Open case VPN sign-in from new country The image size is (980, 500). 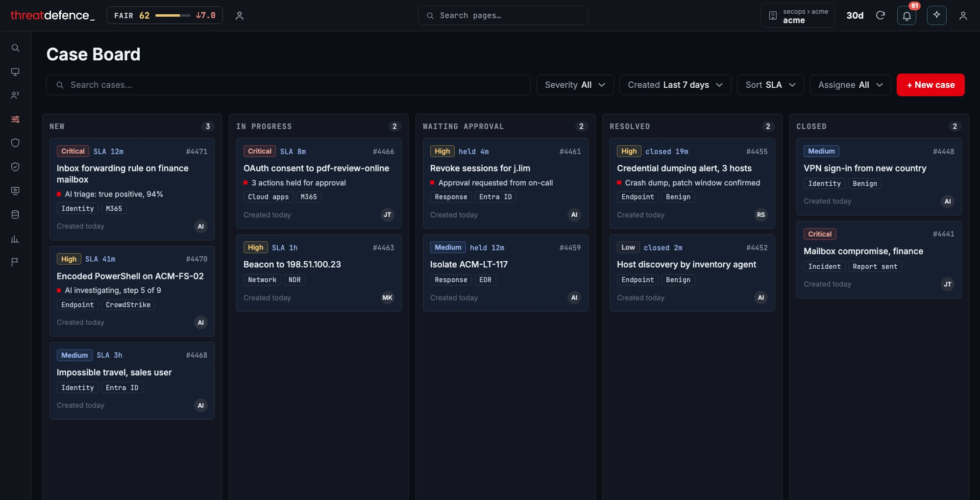coord(879,176)
